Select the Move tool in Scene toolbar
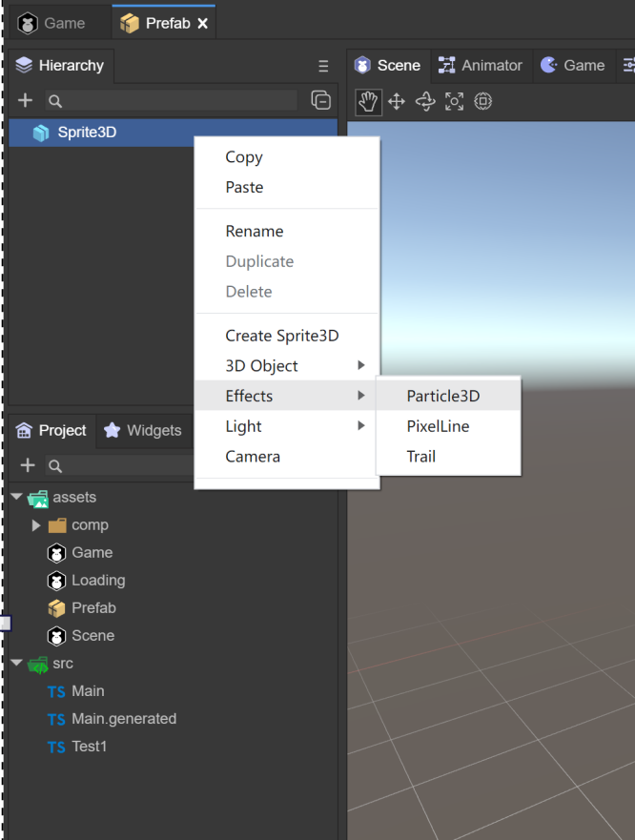The image size is (635, 840). (x=397, y=101)
